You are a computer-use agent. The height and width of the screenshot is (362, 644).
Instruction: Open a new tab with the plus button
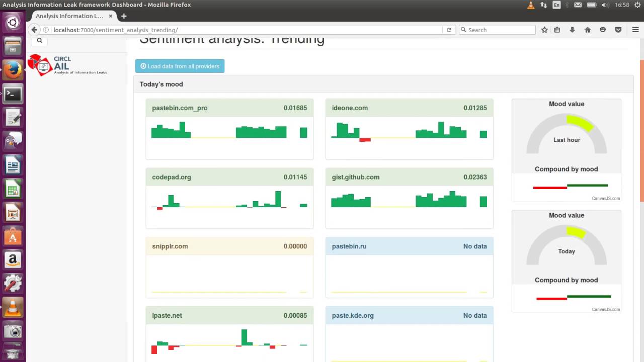pos(124,16)
